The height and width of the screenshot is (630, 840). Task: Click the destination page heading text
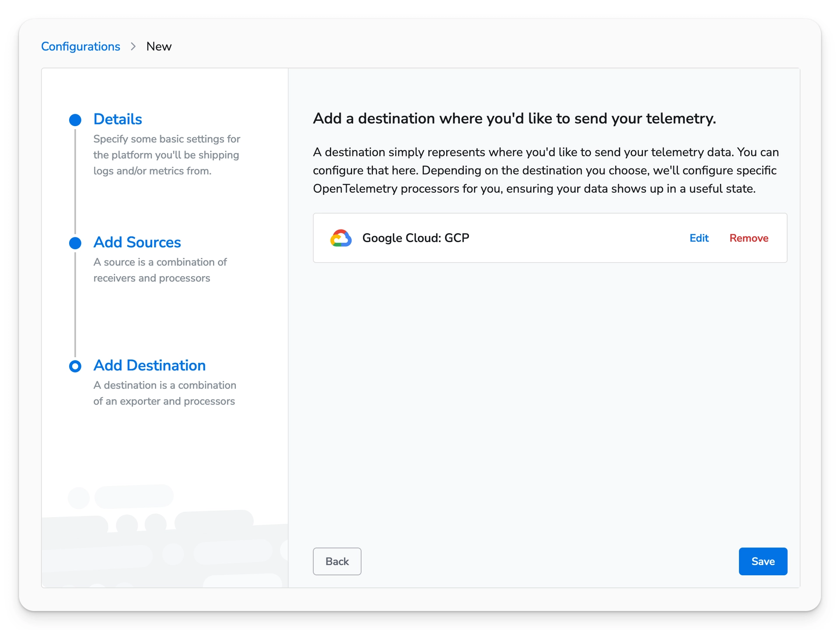[x=514, y=118]
